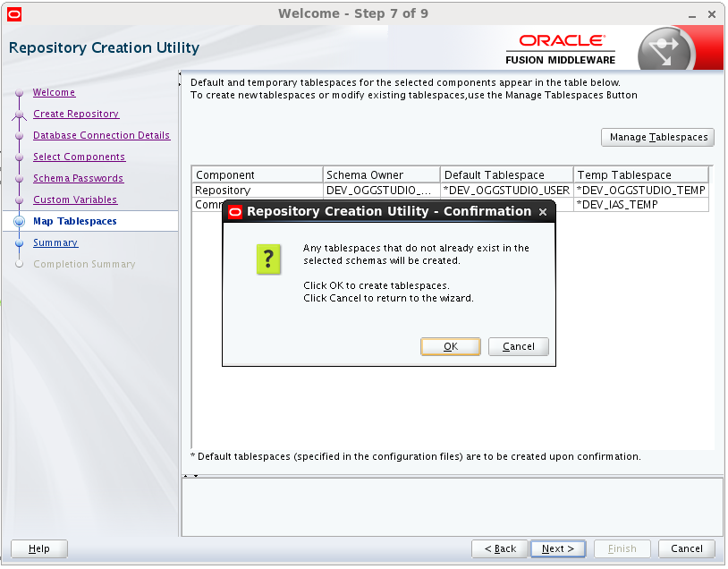Viewport: 728px width, 569px height.
Task: Click OK to create tablespaces
Action: click(x=450, y=346)
